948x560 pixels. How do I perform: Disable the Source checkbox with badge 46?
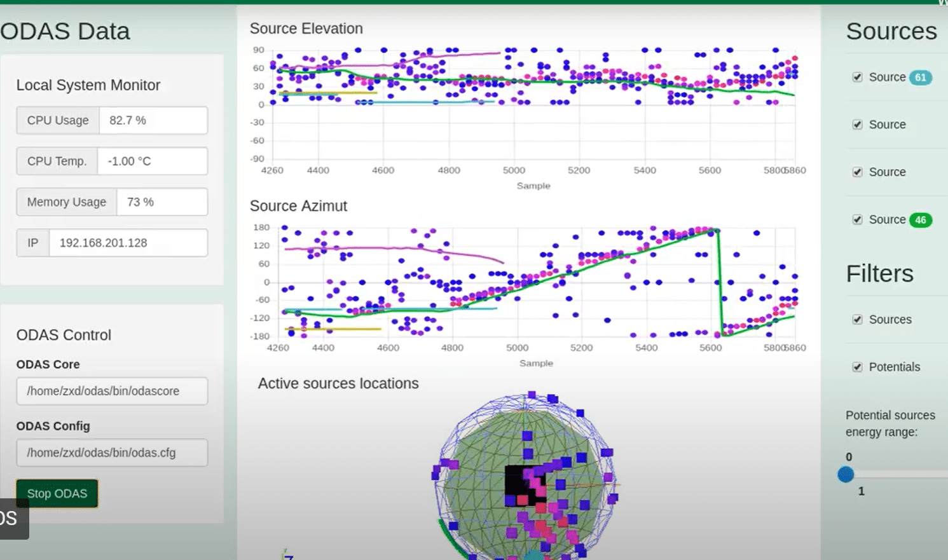pos(857,219)
